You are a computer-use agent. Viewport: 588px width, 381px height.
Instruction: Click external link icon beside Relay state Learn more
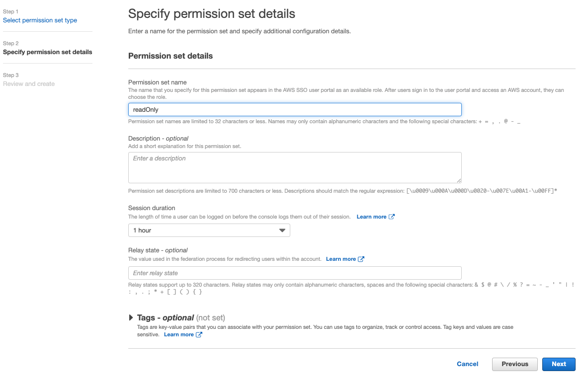361,259
